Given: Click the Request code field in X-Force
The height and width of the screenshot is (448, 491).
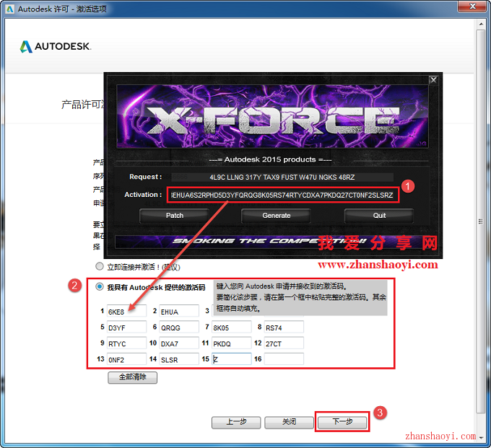Looking at the screenshot, I should click(x=282, y=177).
